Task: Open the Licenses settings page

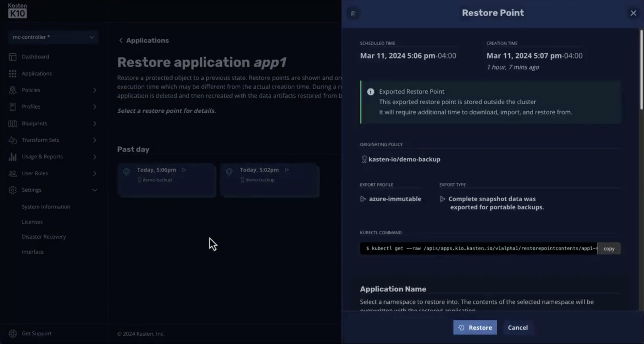Action: tap(32, 222)
